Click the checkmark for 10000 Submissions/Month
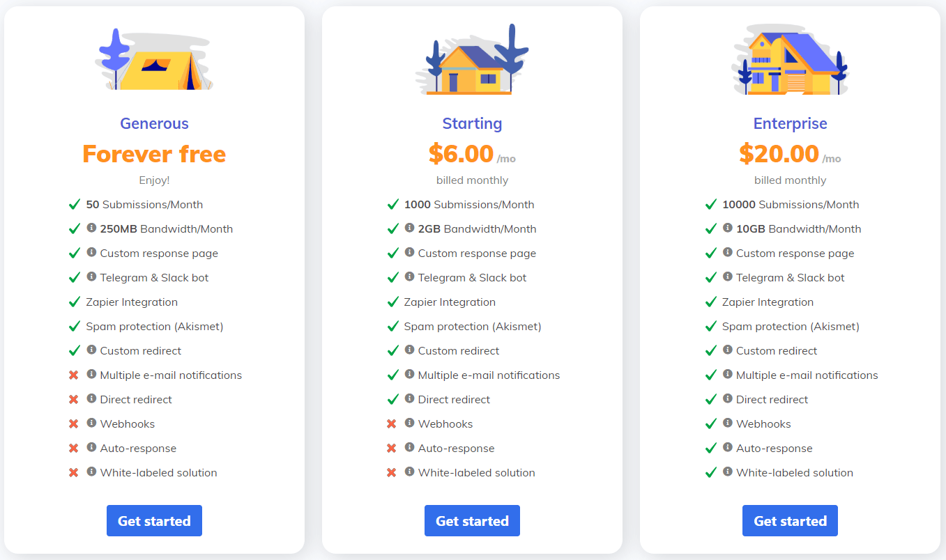Viewport: 946px width, 560px height. click(x=710, y=204)
